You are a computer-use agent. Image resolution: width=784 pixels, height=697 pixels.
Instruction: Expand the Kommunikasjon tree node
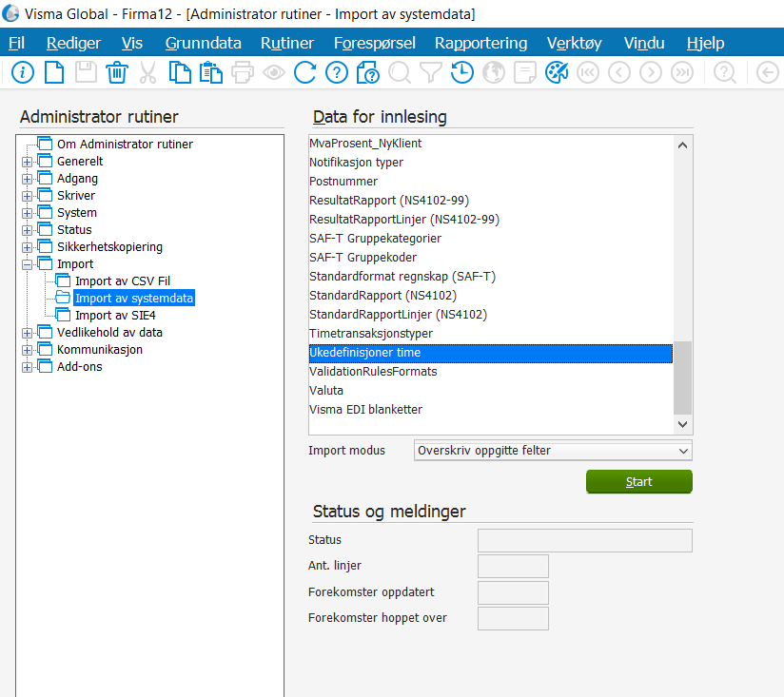pyautogui.click(x=27, y=350)
